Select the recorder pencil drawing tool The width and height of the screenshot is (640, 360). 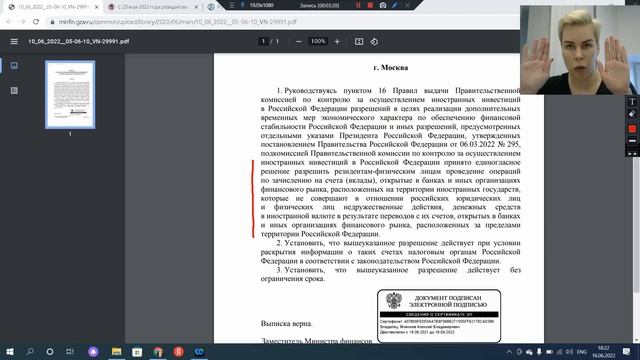395,5
